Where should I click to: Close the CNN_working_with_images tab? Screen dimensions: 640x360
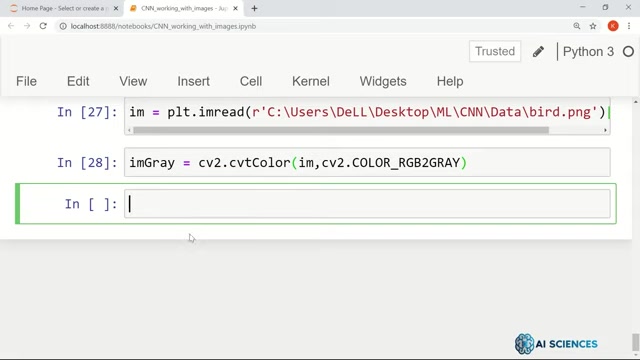pyautogui.click(x=236, y=8)
